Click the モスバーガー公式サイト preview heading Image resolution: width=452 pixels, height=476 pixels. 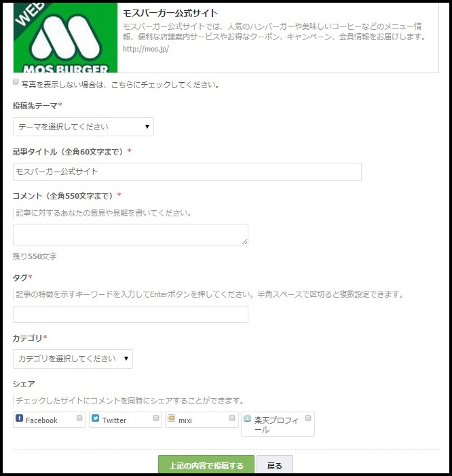[x=170, y=13]
